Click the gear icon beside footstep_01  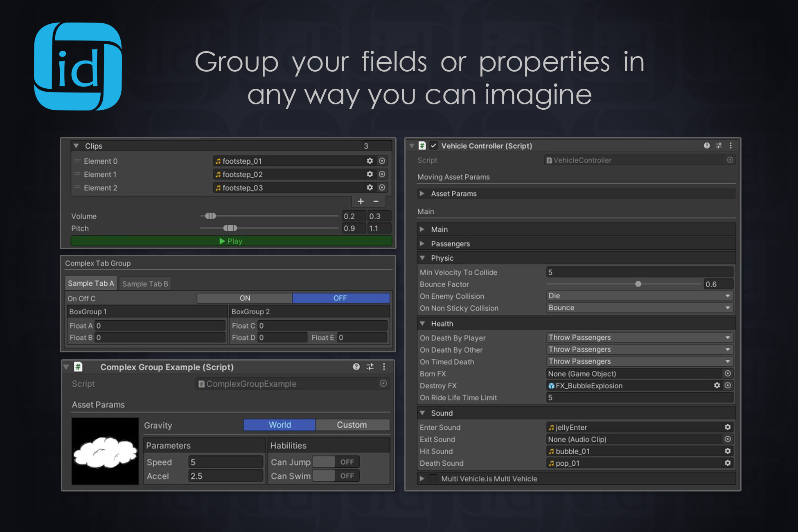pyautogui.click(x=370, y=161)
